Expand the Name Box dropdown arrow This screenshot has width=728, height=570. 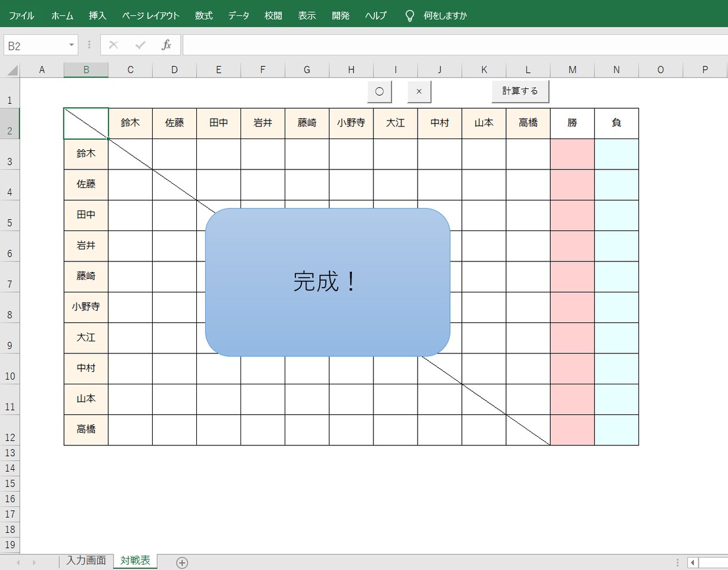[72, 45]
